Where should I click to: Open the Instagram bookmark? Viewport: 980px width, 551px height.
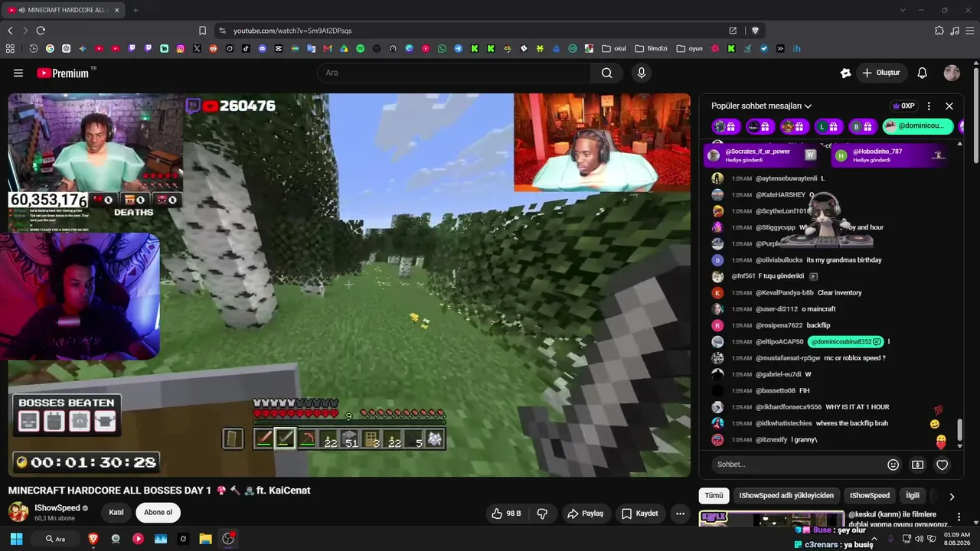(x=181, y=48)
